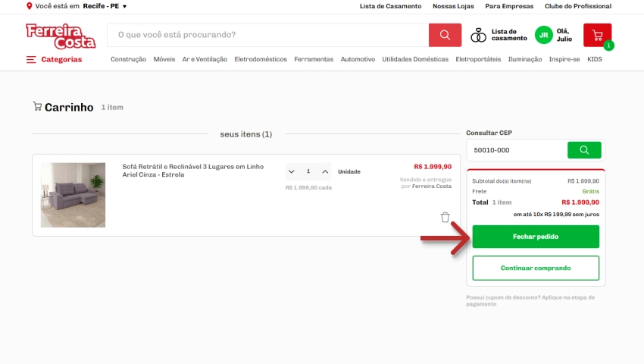Open the JR user avatar
644x364 pixels.
click(543, 35)
